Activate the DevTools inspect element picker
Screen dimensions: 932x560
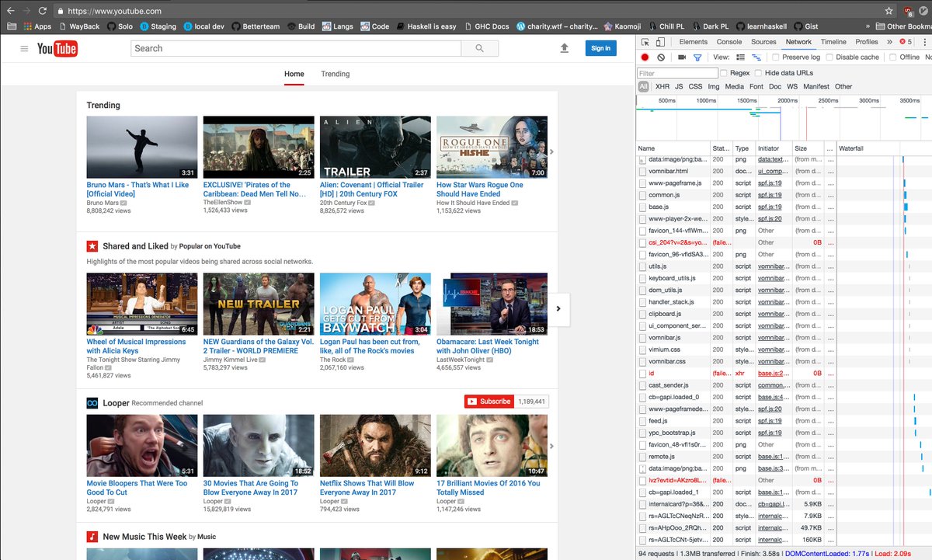tap(645, 42)
